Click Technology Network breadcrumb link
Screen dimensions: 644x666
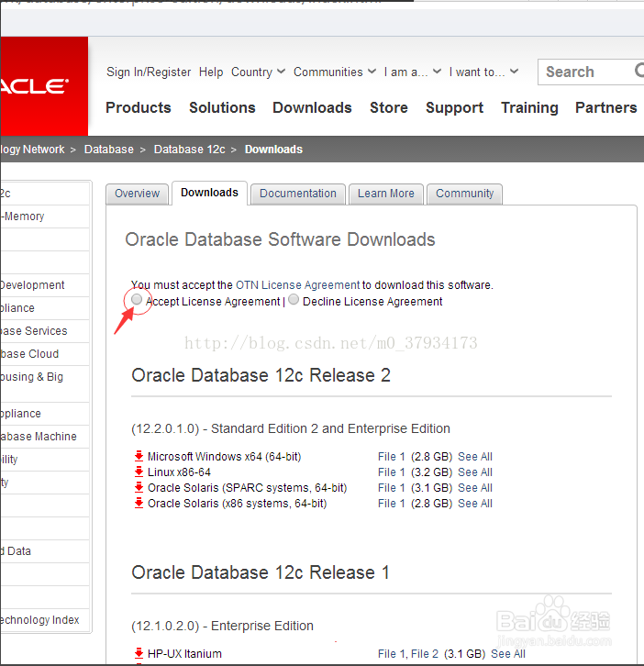[x=32, y=150]
